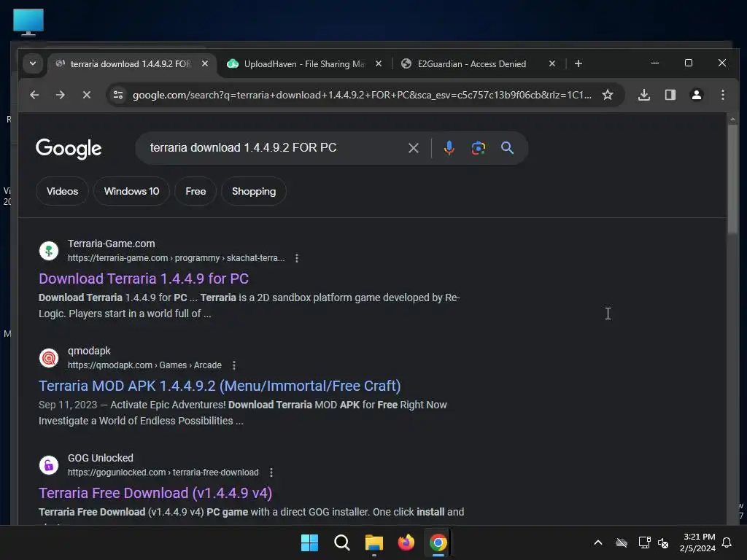The width and height of the screenshot is (747, 560).
Task: Click the GOG Unlocked site favicon
Action: [x=49, y=464]
